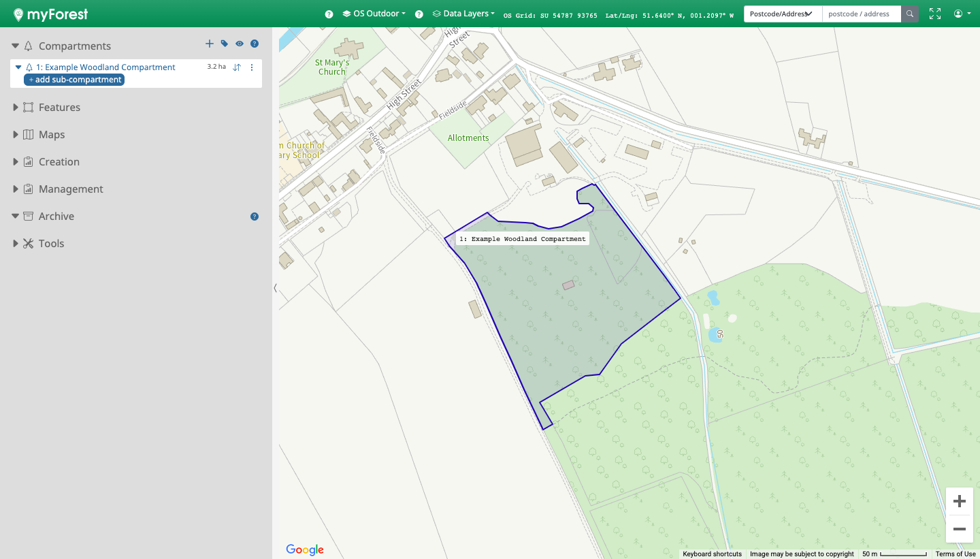Viewport: 980px width, 559px height.
Task: Open the Management section
Action: pyautogui.click(x=70, y=189)
